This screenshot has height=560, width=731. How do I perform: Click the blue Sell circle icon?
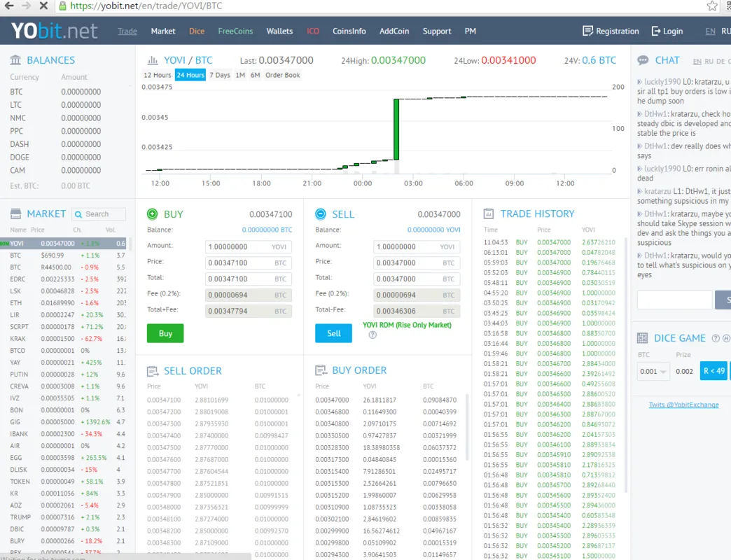point(321,213)
